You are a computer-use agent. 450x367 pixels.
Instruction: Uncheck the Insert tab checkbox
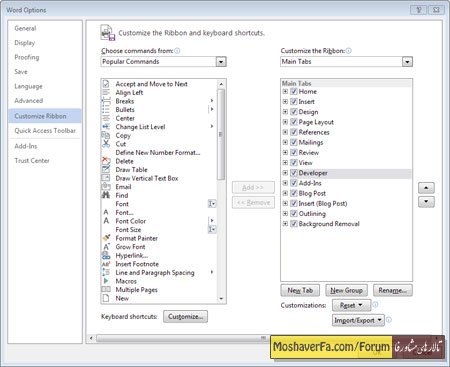coord(294,101)
